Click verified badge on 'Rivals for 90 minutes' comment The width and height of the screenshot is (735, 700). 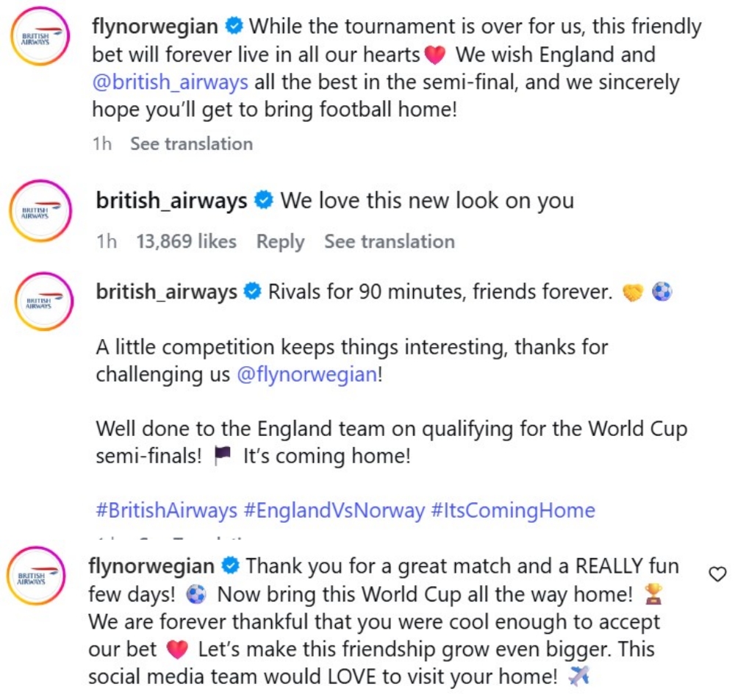253,291
